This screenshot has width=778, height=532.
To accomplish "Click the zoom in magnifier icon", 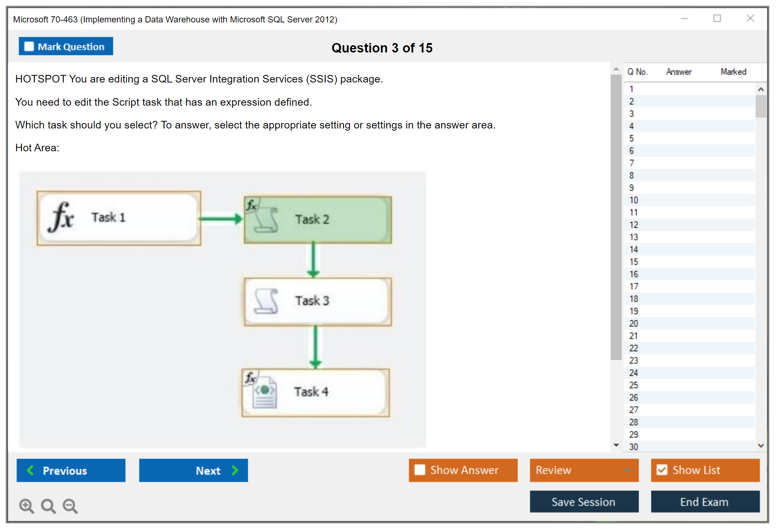I will pyautogui.click(x=26, y=506).
